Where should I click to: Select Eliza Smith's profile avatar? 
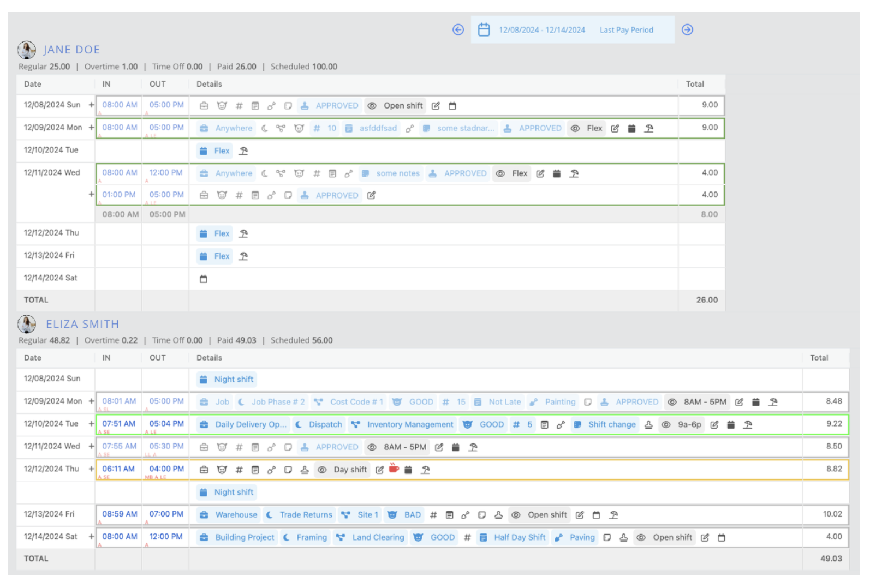[27, 324]
